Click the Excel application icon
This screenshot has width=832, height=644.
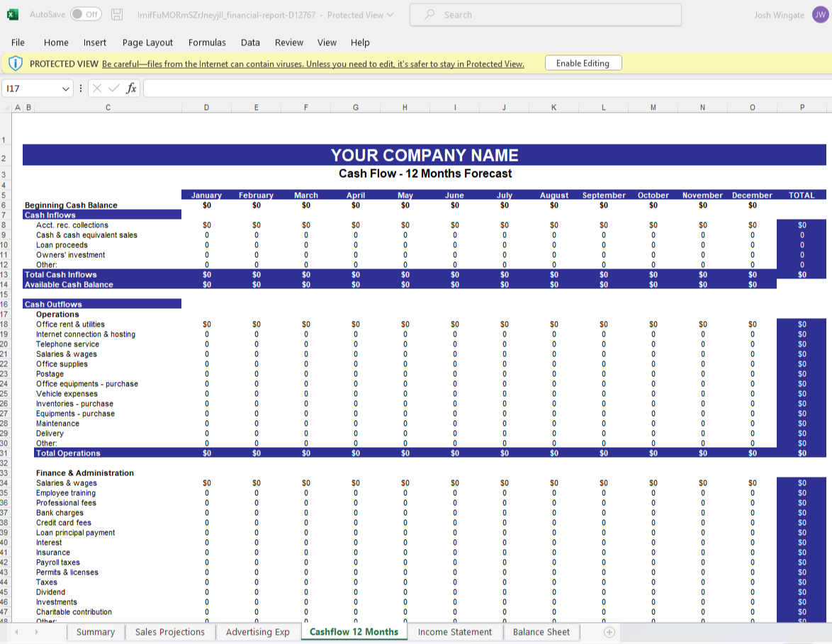(x=13, y=14)
